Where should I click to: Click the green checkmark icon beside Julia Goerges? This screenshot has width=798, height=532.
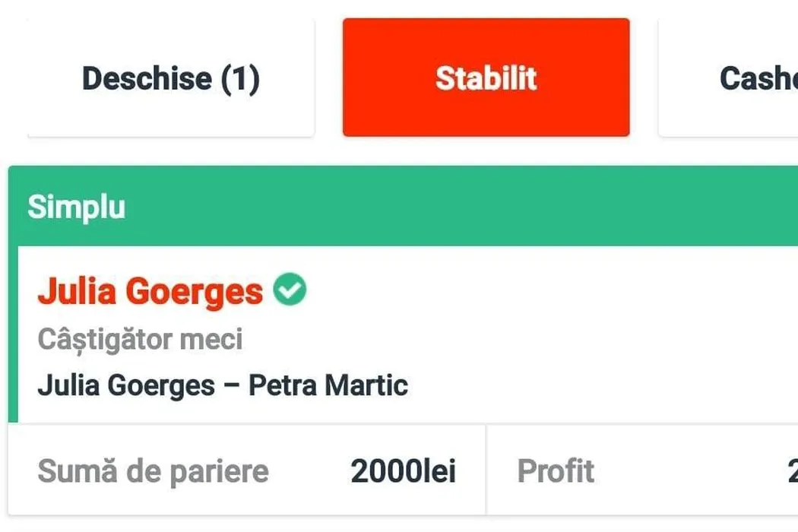click(x=290, y=290)
